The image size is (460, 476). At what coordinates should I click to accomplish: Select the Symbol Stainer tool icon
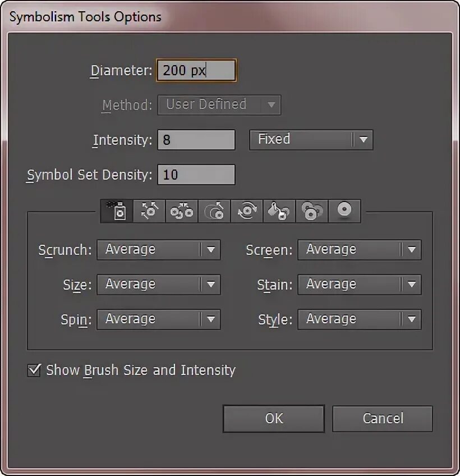tap(279, 211)
